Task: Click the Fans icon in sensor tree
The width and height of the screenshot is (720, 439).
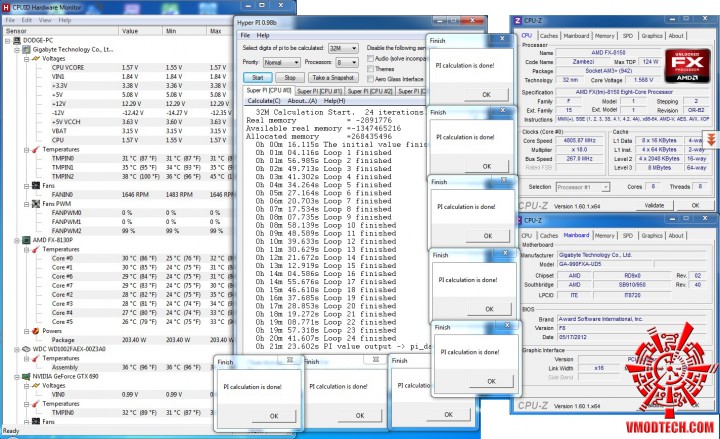Action: (x=35, y=186)
